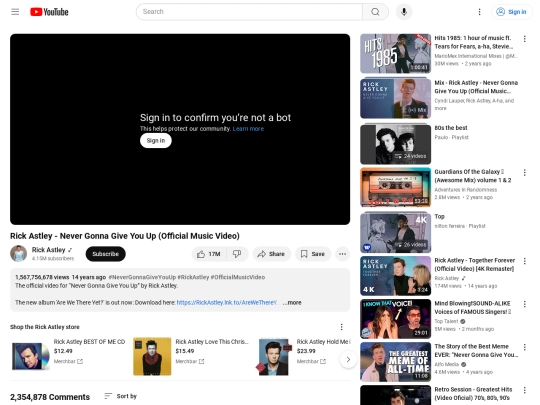Open options for Together Forever video
This screenshot has width=540, height=405.
click(x=525, y=261)
